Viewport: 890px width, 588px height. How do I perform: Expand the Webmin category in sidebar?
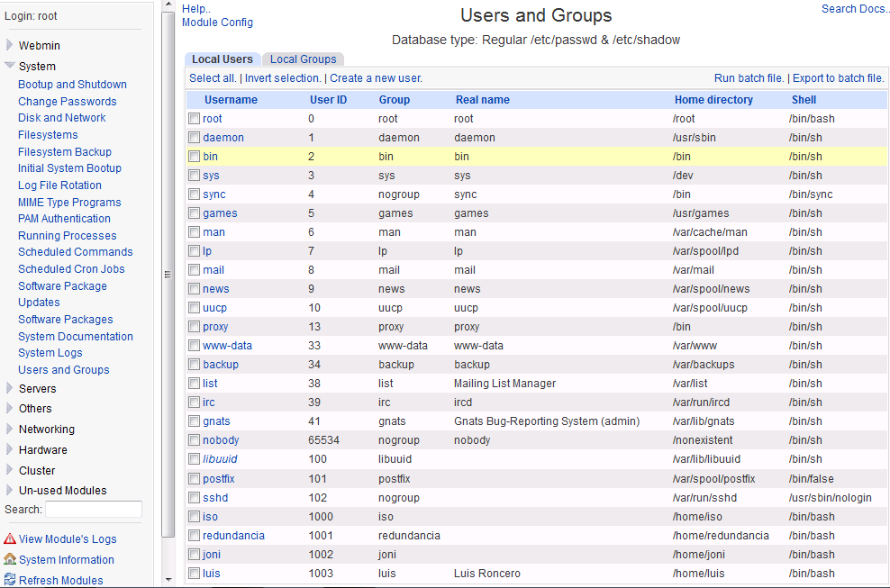pyautogui.click(x=10, y=45)
